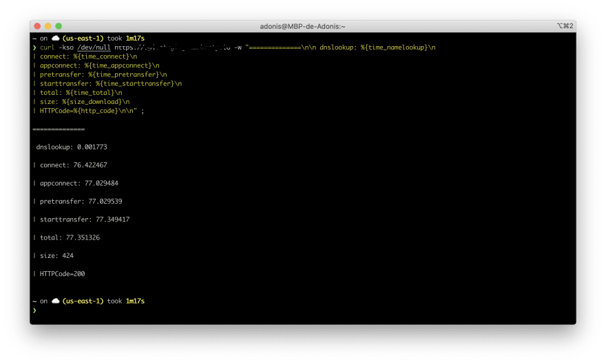Screen dimensions: 606x364
Task: Click 'starttransfer: %{time_starttransfer}\n' format line
Action: (111, 83)
